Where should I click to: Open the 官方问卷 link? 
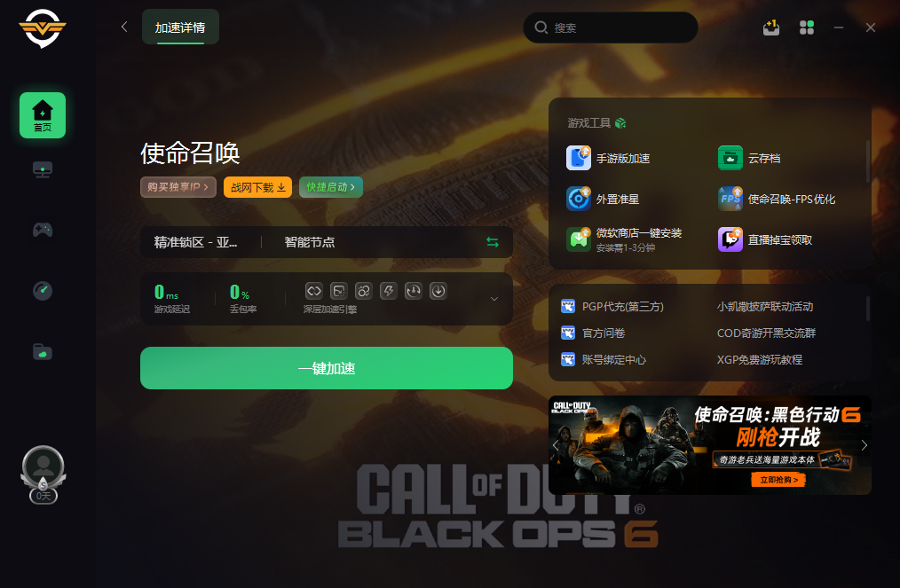(x=604, y=333)
